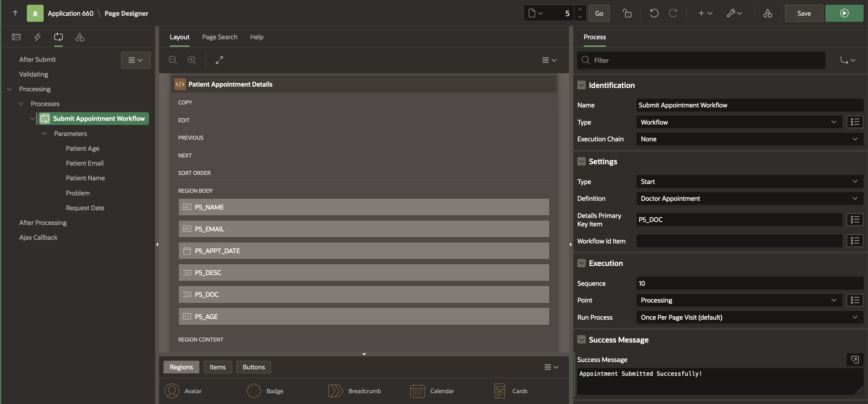Switch to the Page Search tab
868x404 pixels.
220,37
